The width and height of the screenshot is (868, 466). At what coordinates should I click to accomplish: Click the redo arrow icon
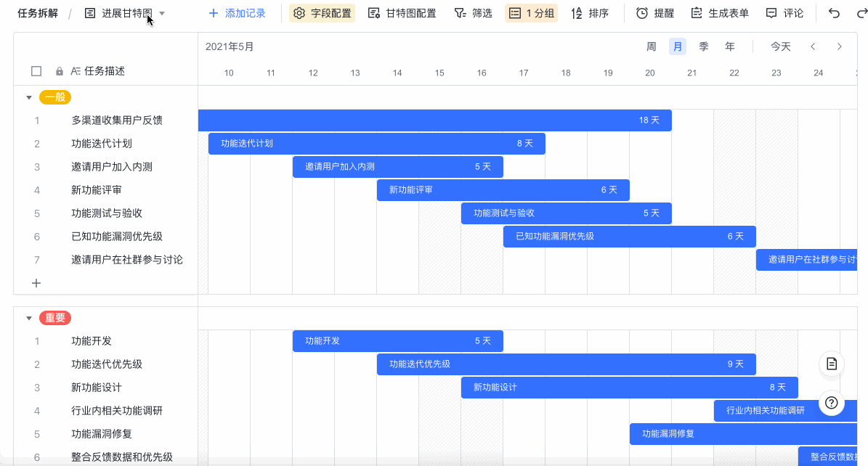pos(859,13)
